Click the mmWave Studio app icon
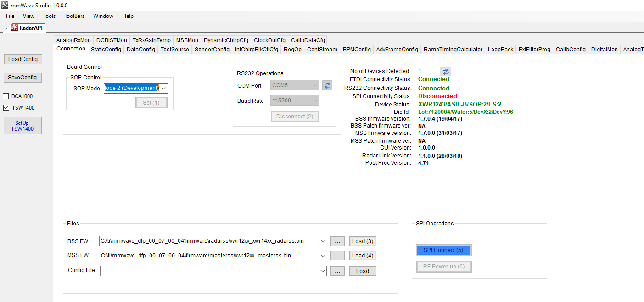This screenshot has width=644, height=302. (5, 5)
